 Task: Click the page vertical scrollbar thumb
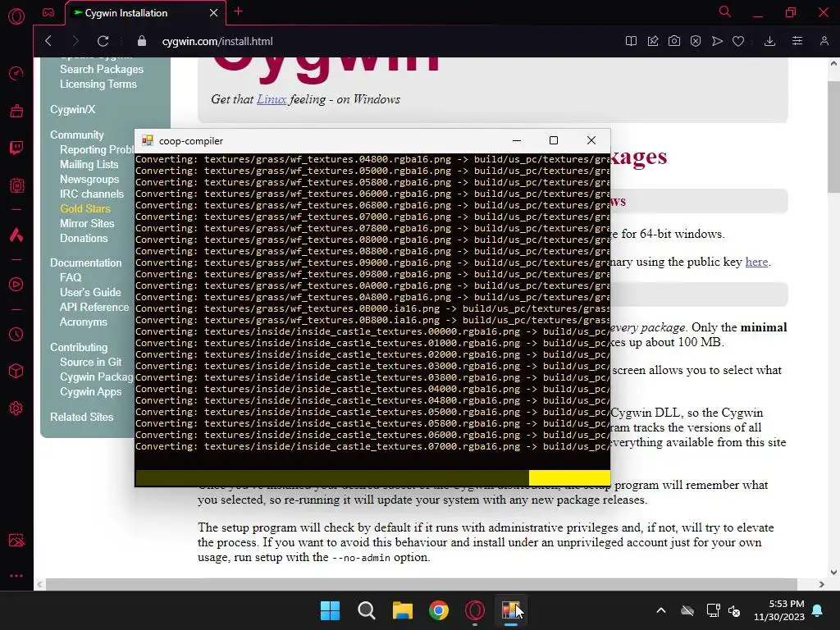pos(833,137)
